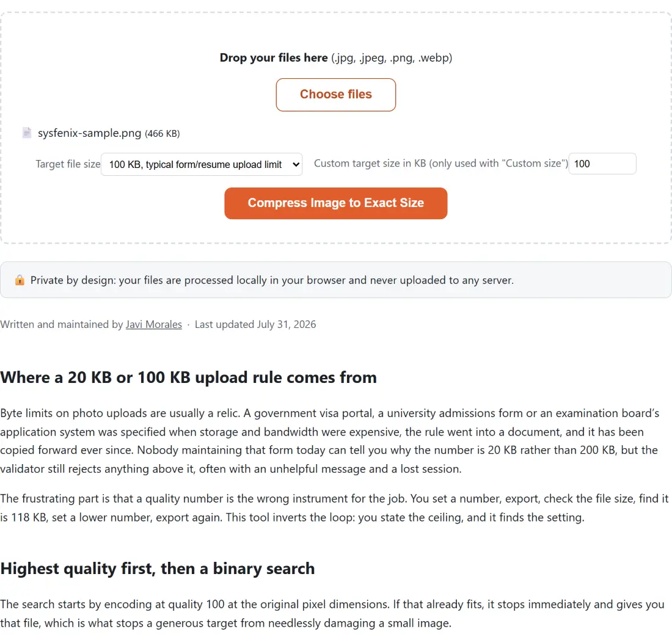Click the lock icon in privacy notice
The width and height of the screenshot is (672, 640).
(20, 280)
